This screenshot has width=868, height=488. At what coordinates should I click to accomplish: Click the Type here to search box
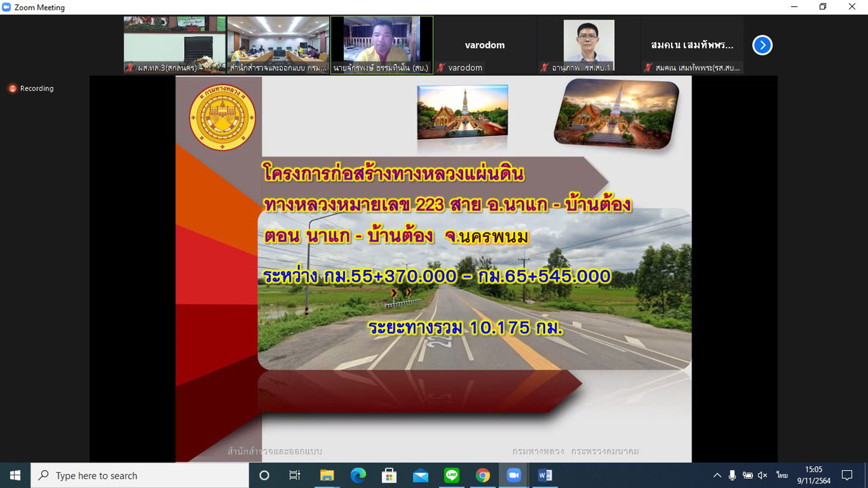[140, 475]
